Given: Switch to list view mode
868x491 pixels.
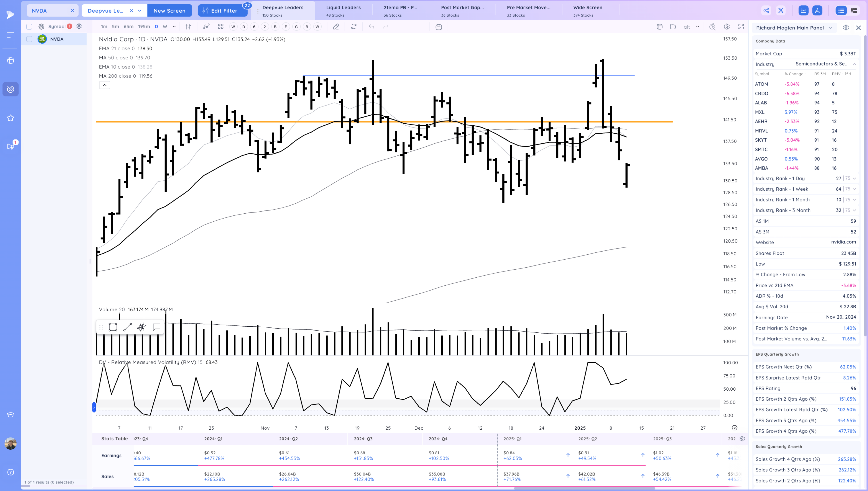Looking at the screenshot, I should [841, 10].
